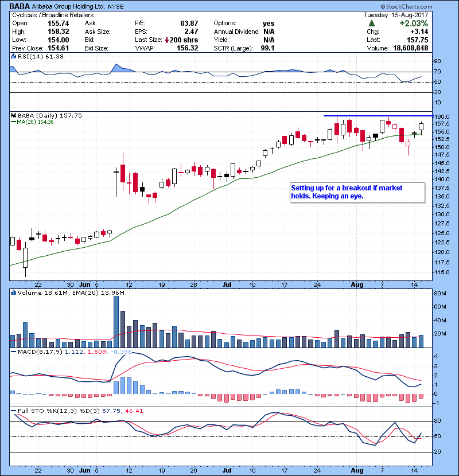This screenshot has height=476, width=459.
Task: Click the green up triangle near +2.03%
Action: tap(371, 24)
